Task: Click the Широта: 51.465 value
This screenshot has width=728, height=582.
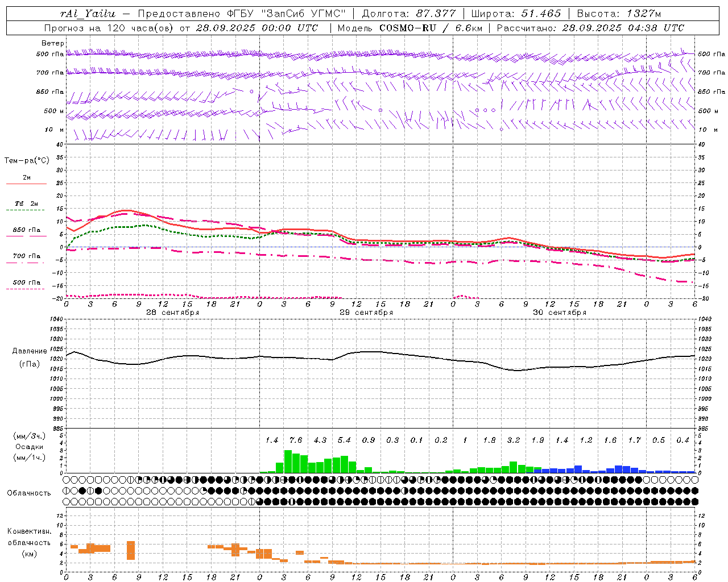Action: tap(516, 14)
